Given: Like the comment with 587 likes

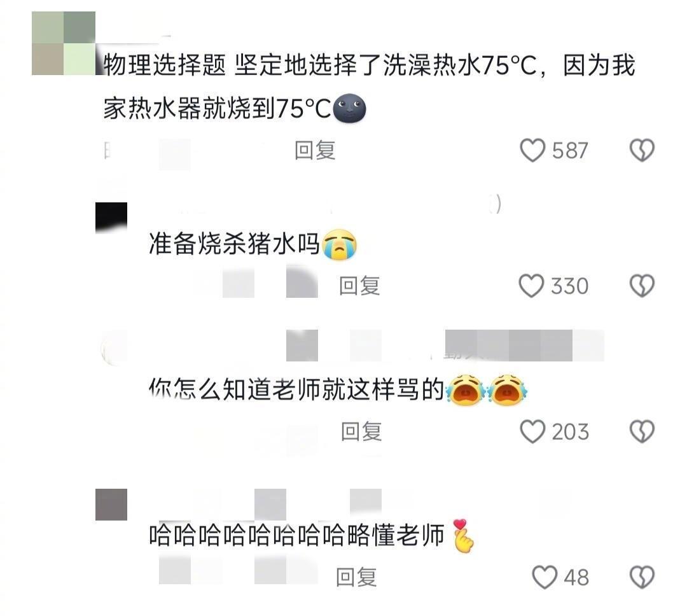Looking at the screenshot, I should click(x=532, y=150).
